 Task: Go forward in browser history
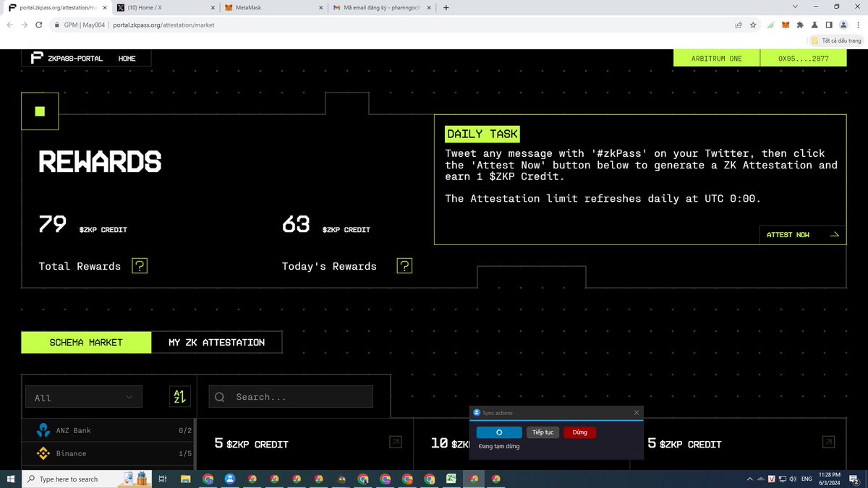25,25
